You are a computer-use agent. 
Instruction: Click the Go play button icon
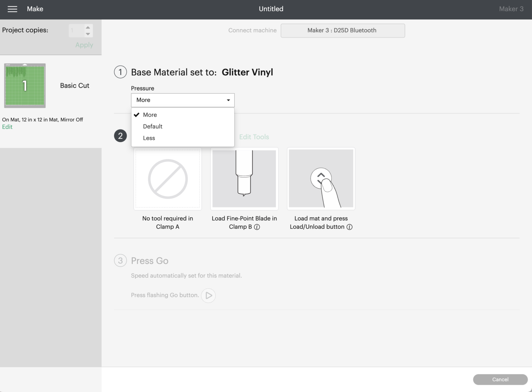209,295
